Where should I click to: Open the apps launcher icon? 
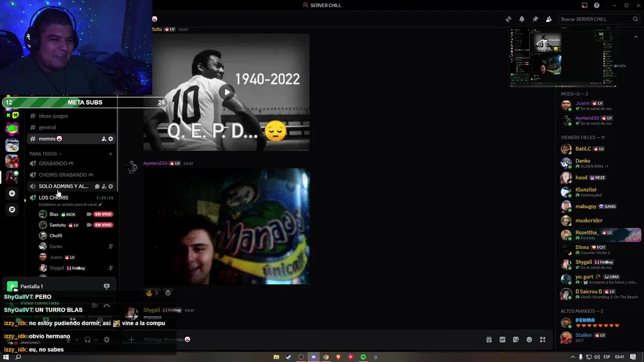[542, 340]
